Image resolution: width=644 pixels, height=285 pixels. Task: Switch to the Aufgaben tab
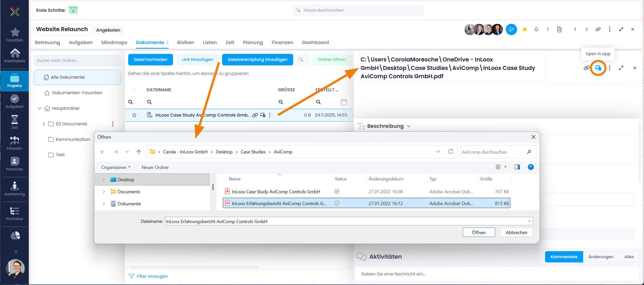[x=81, y=42]
